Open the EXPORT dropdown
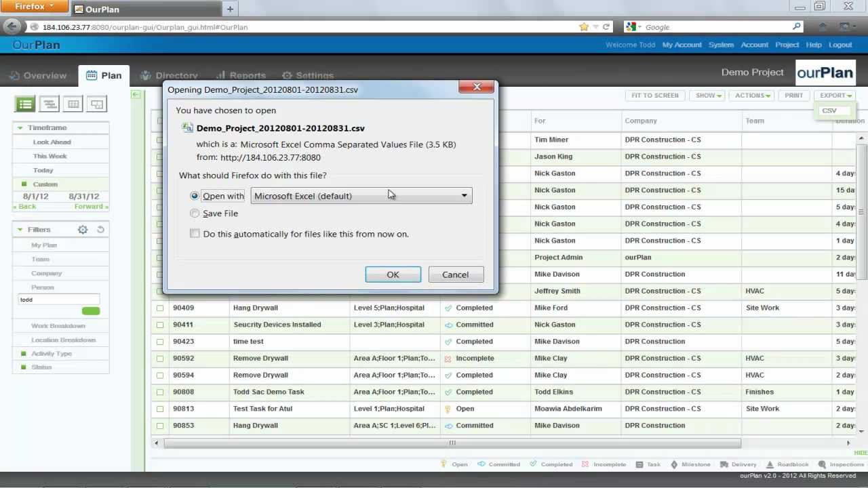The width and height of the screenshot is (868, 488). tap(835, 96)
